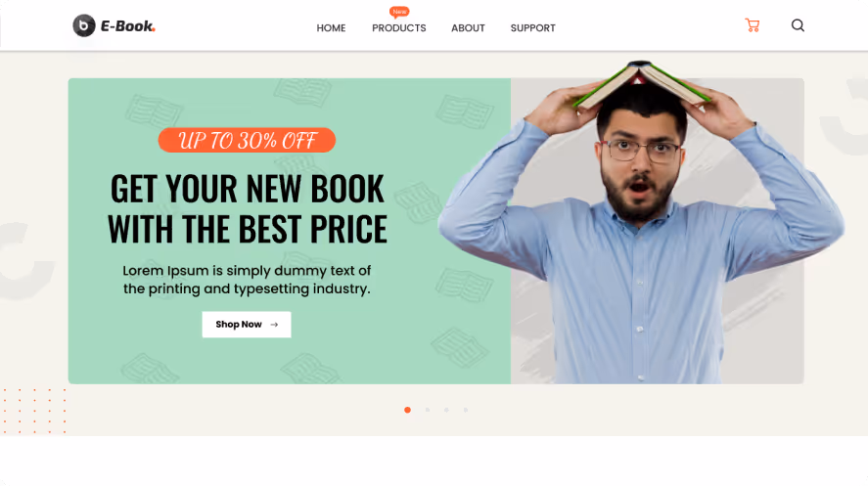The height and width of the screenshot is (486, 868).
Task: Click the circular "b" logo icon
Action: (84, 25)
